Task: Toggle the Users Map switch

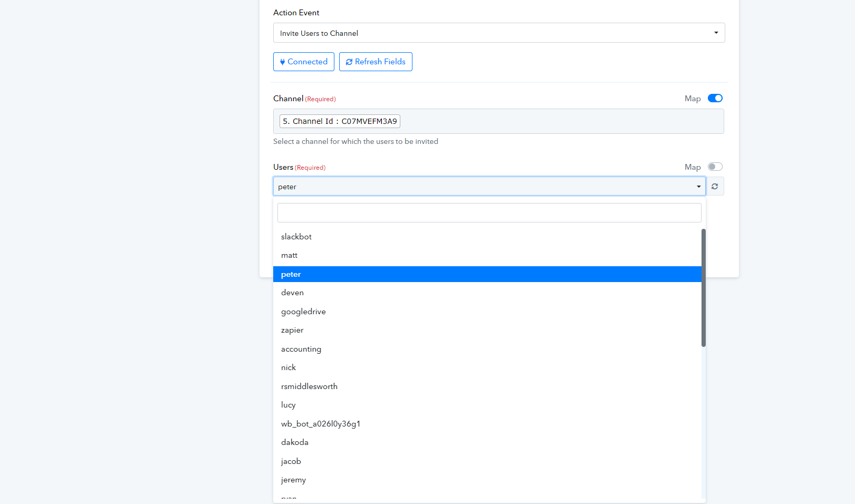Action: pos(715,167)
